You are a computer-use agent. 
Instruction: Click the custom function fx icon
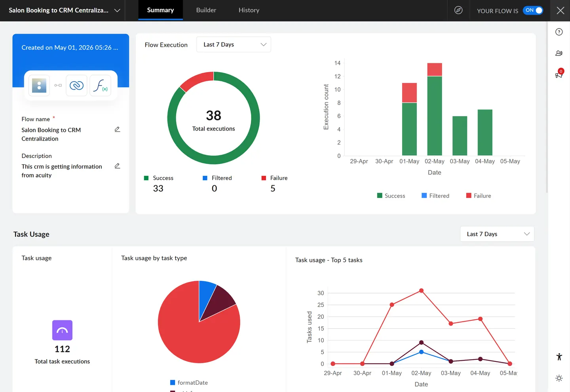click(x=100, y=86)
